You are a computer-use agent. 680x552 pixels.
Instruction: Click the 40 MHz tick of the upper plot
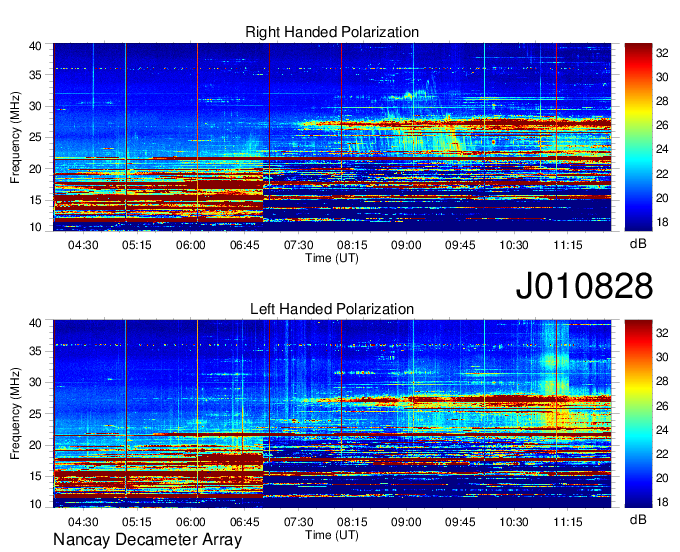coord(35,46)
